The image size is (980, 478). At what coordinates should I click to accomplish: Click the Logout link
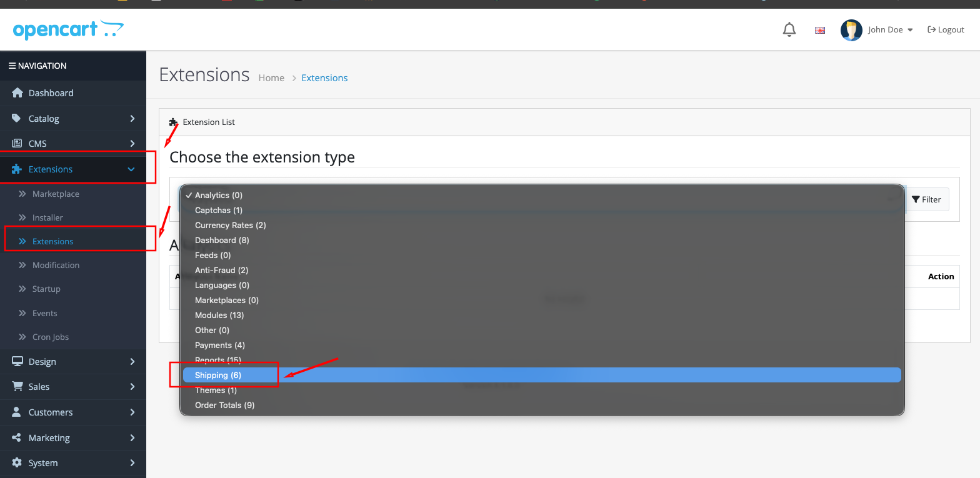[x=946, y=29]
